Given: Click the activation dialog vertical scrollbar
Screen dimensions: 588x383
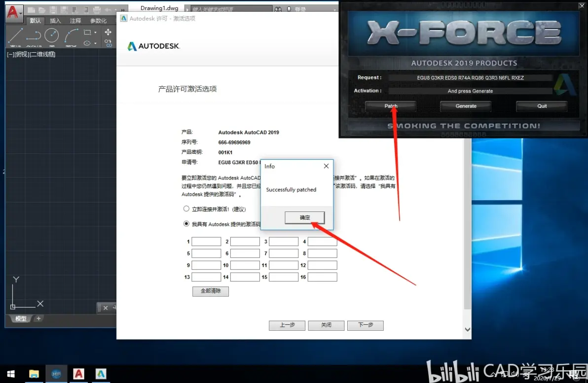Looking at the screenshot, I should (467, 223).
